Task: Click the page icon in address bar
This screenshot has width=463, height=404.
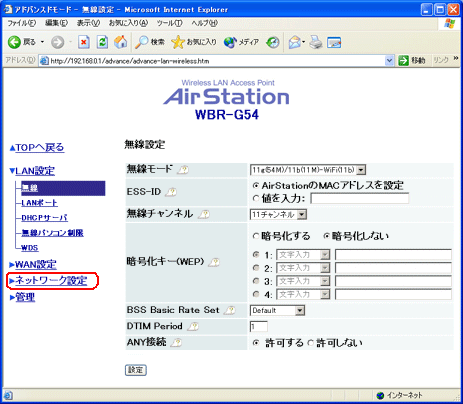Action: pos(44,61)
